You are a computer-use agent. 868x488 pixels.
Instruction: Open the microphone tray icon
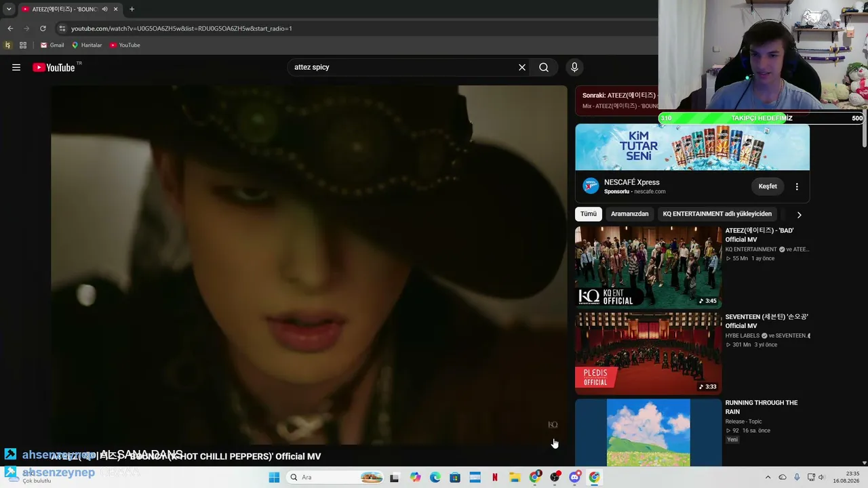coord(797,477)
